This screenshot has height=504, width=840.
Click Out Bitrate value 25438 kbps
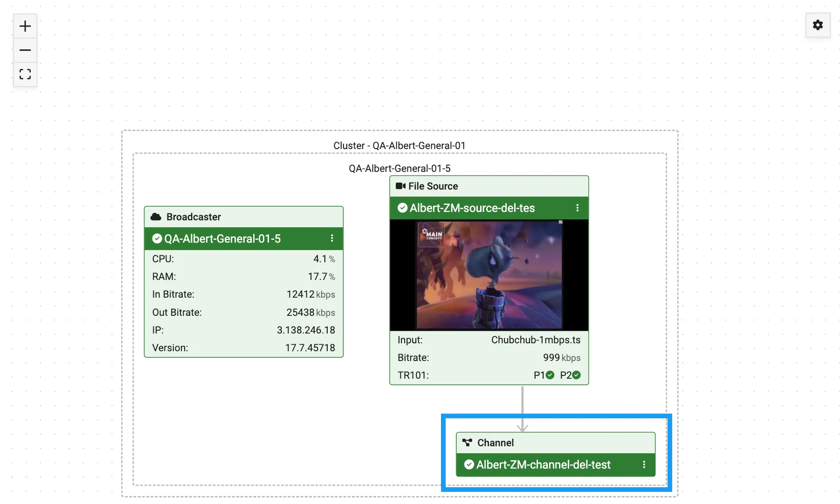click(x=310, y=312)
